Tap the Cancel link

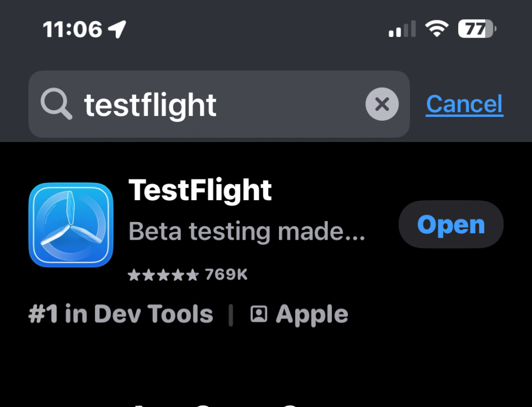tap(464, 104)
